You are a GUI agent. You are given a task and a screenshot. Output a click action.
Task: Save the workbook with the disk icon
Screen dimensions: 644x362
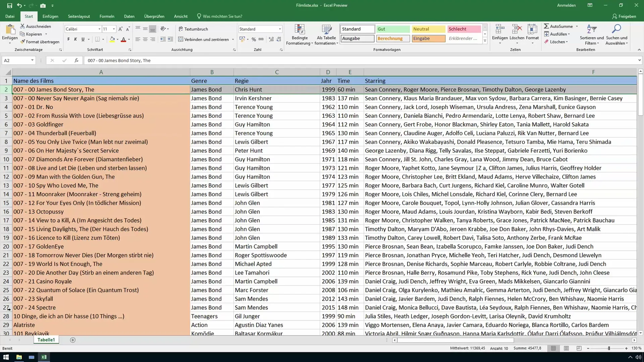(9, 5)
